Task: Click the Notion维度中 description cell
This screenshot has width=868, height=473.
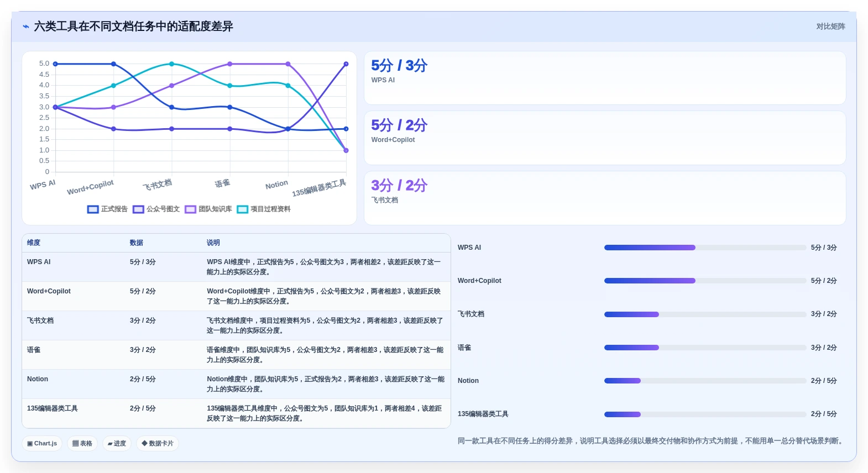Action: pos(326,384)
